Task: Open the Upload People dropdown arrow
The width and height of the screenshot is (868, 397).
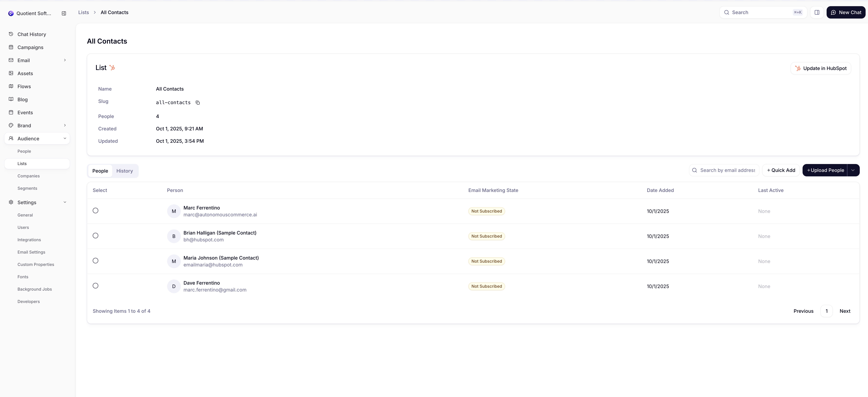Action: (853, 170)
